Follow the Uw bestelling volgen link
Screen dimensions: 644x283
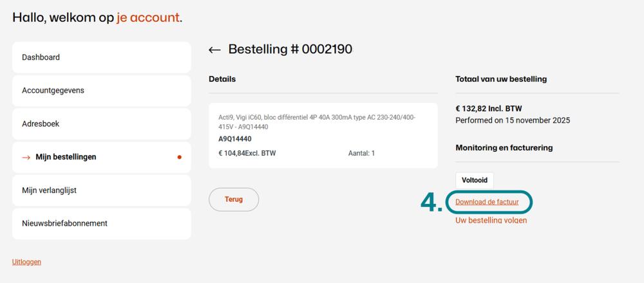[491, 220]
